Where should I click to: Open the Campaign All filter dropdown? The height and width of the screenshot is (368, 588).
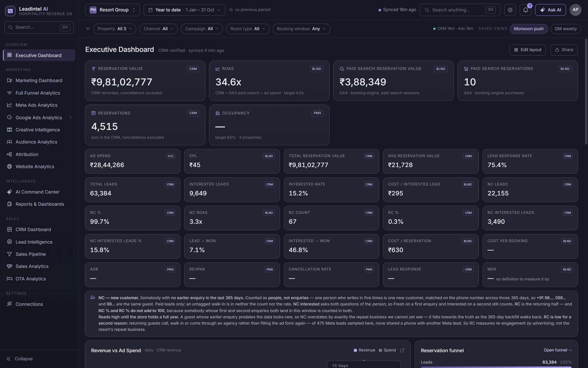202,29
